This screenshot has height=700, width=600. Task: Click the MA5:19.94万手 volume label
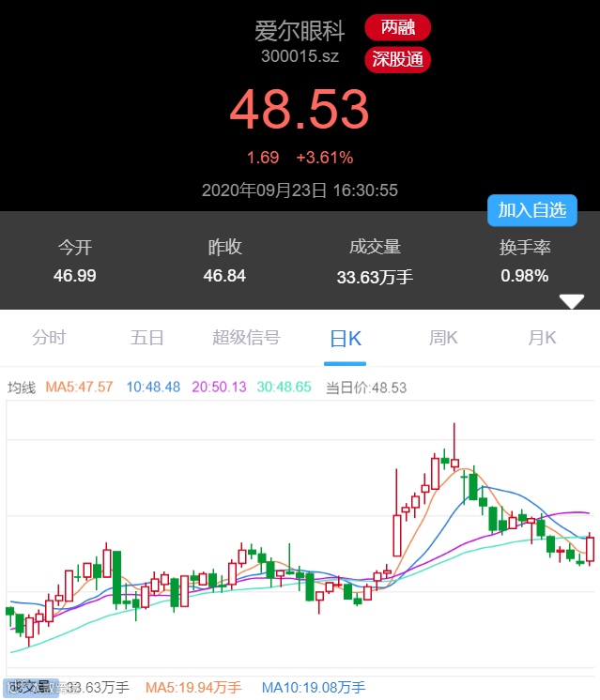pyautogui.click(x=193, y=688)
